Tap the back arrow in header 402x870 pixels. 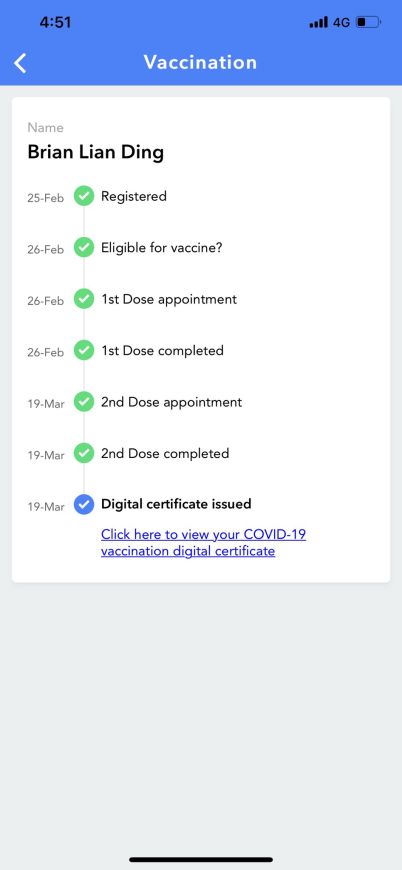pos(20,63)
